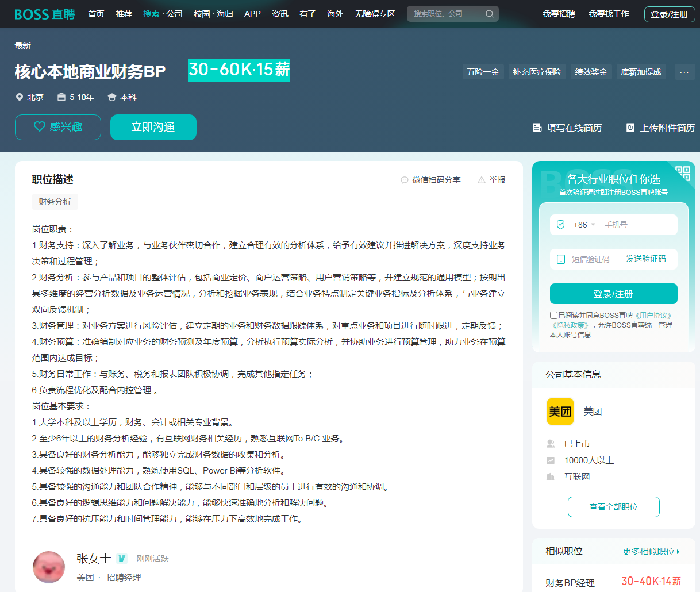Screen dimensions: 700x592
Task: Click the verified badge next to 张女士
Action: tap(122, 559)
